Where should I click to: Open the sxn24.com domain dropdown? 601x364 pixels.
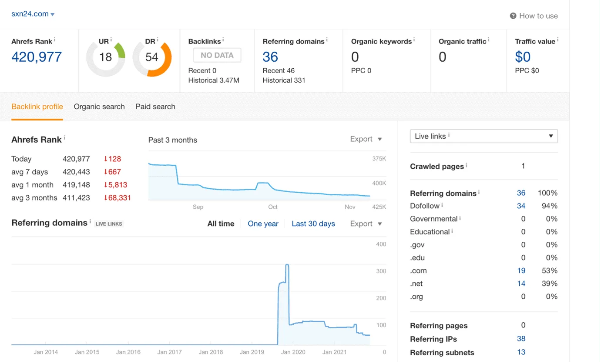tap(33, 14)
